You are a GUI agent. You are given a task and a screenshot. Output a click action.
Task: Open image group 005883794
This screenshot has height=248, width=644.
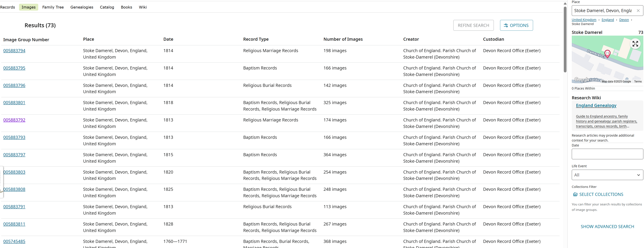14,51
